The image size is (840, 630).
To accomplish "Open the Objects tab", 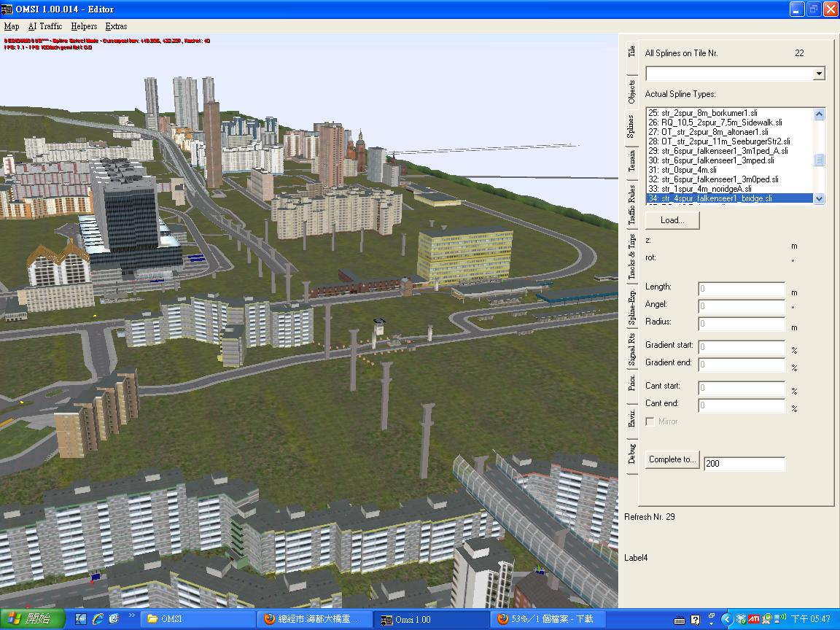I will [631, 92].
